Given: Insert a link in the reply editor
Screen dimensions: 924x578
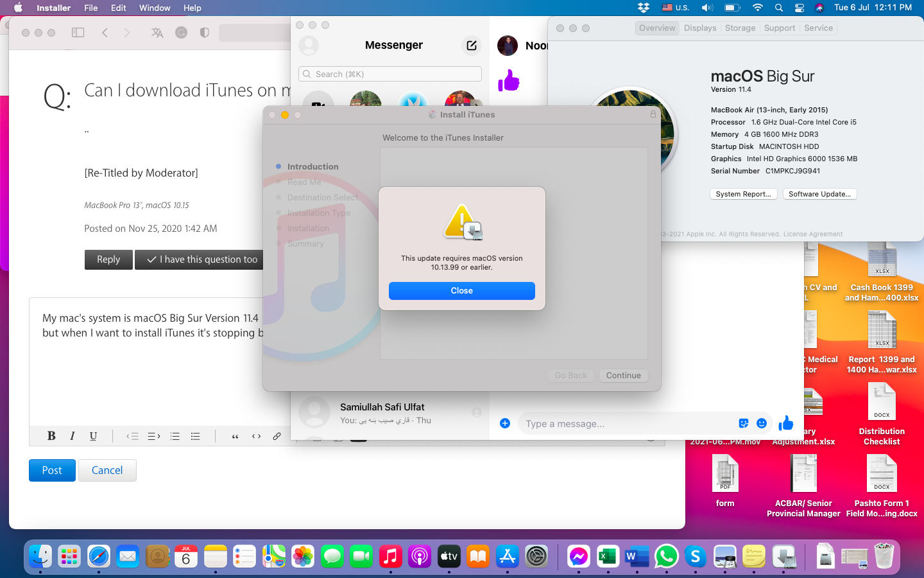Looking at the screenshot, I should pyautogui.click(x=277, y=436).
